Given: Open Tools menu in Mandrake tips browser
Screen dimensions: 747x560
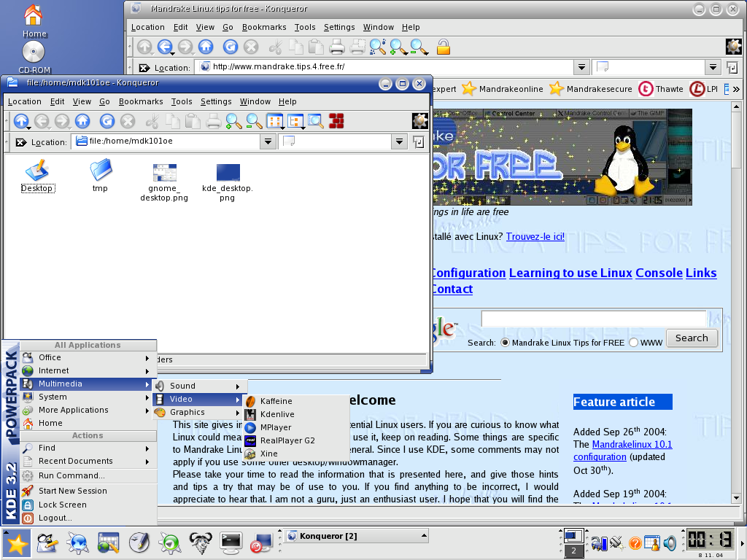Looking at the screenshot, I should pyautogui.click(x=305, y=27).
